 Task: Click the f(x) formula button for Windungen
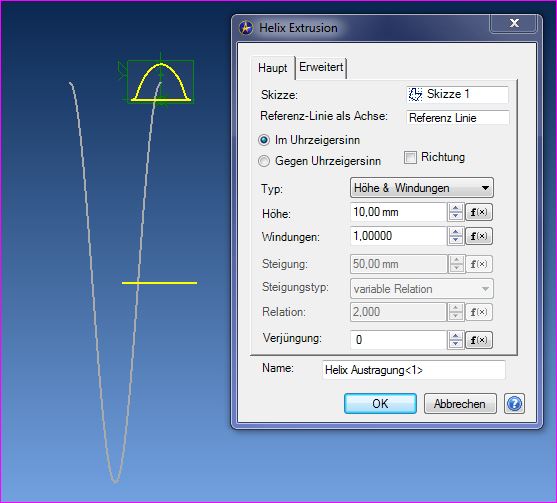479,236
